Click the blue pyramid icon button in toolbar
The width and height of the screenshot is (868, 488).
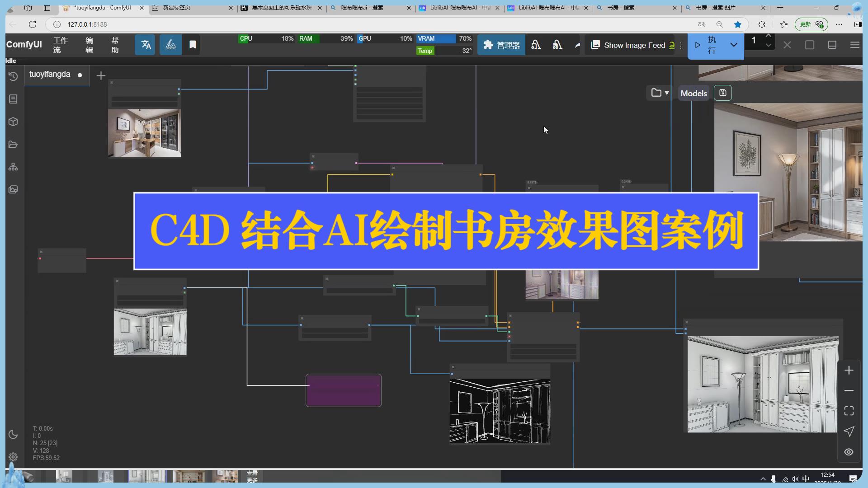point(170,45)
